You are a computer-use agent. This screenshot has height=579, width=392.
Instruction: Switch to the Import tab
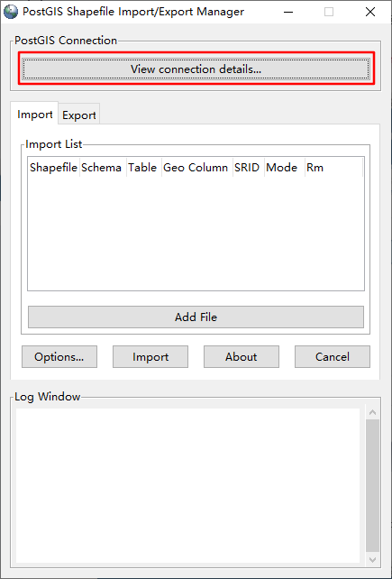35,115
